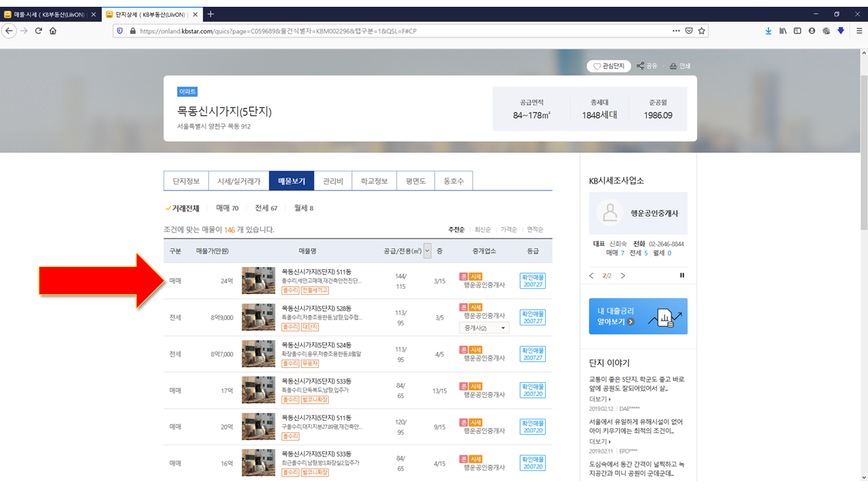Open the Firefox library icon
This screenshot has height=488, width=868.
point(783,30)
